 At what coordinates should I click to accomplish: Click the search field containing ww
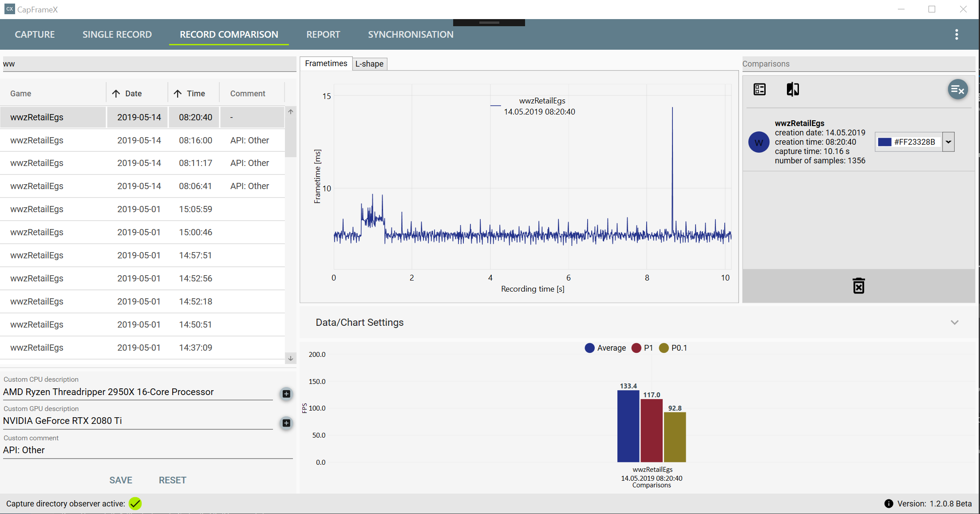point(149,64)
